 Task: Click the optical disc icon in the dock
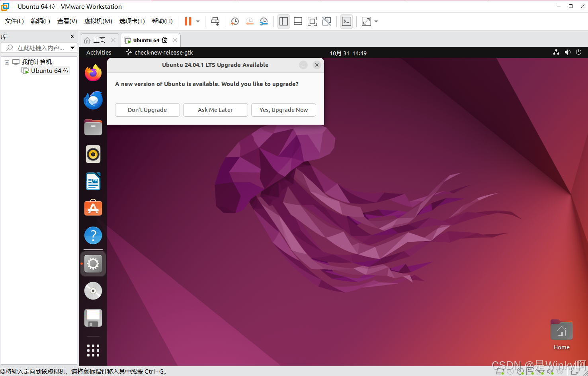coord(93,291)
